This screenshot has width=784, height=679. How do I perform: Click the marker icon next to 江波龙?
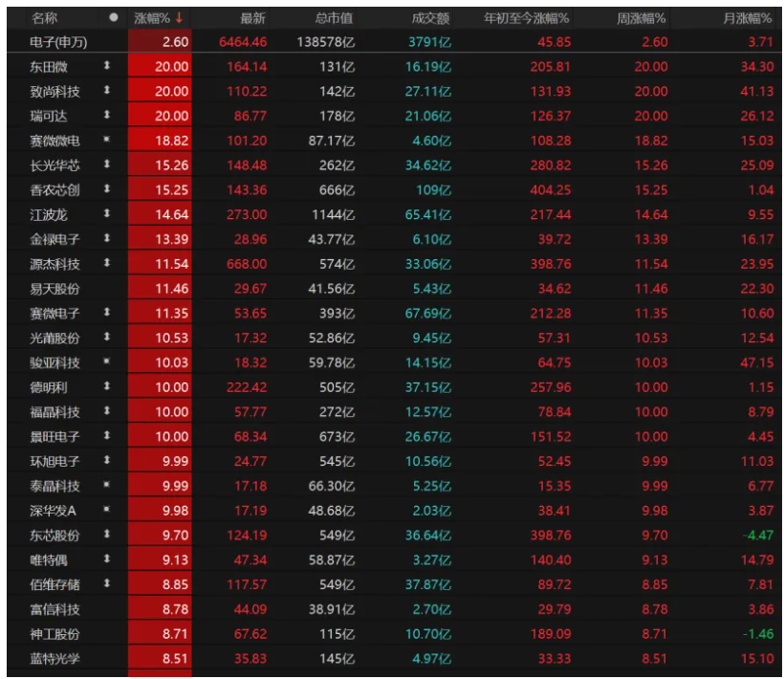(107, 215)
